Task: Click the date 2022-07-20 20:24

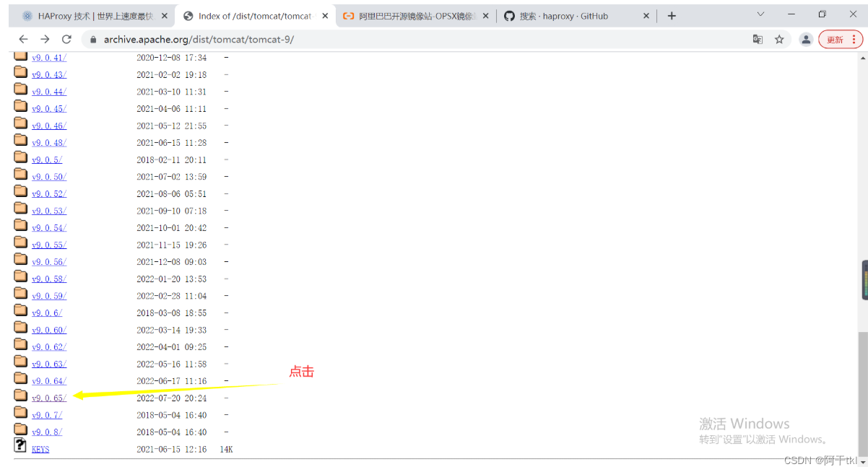Action: tap(172, 398)
